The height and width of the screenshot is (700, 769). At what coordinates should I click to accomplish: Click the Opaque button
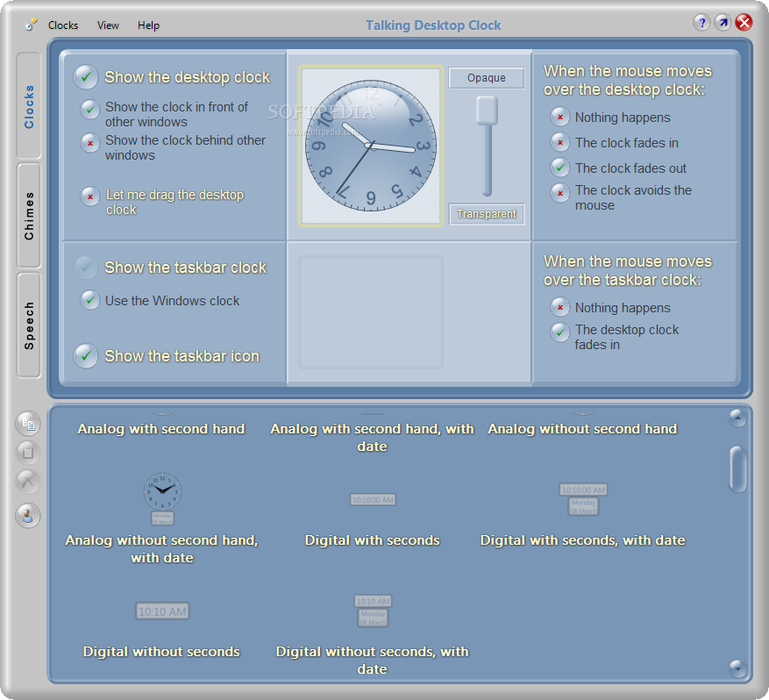487,78
